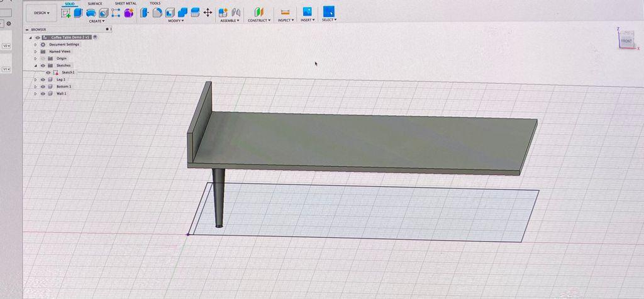Image resolution: width=644 pixels, height=299 pixels.
Task: Switch to the SHEET METAL tab
Action: click(126, 3)
